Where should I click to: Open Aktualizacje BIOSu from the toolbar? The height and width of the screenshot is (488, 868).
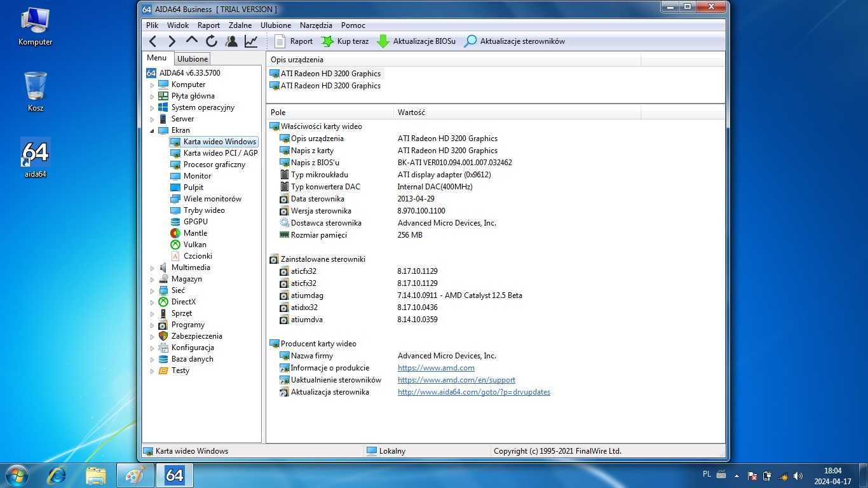[x=416, y=41]
